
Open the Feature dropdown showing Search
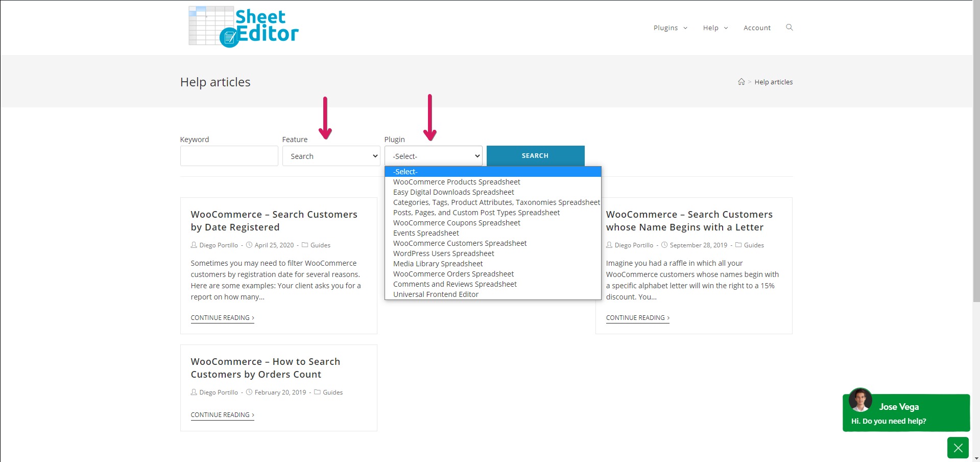coord(331,156)
